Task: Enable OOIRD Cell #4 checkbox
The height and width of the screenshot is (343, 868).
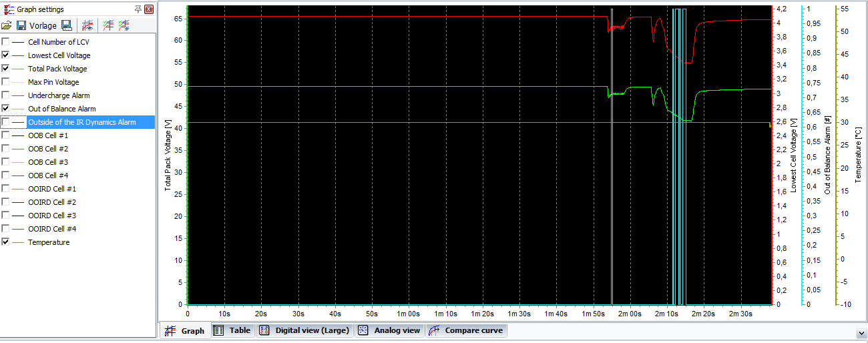Action: tap(5, 229)
